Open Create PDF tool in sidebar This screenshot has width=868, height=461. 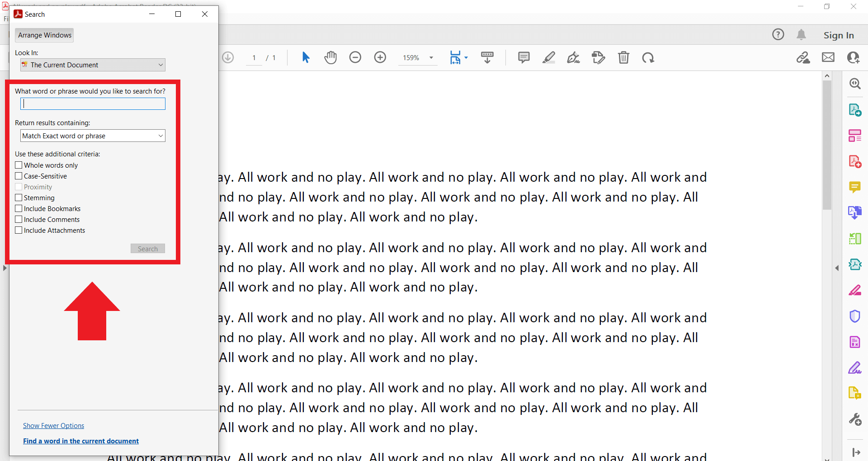pyautogui.click(x=855, y=161)
